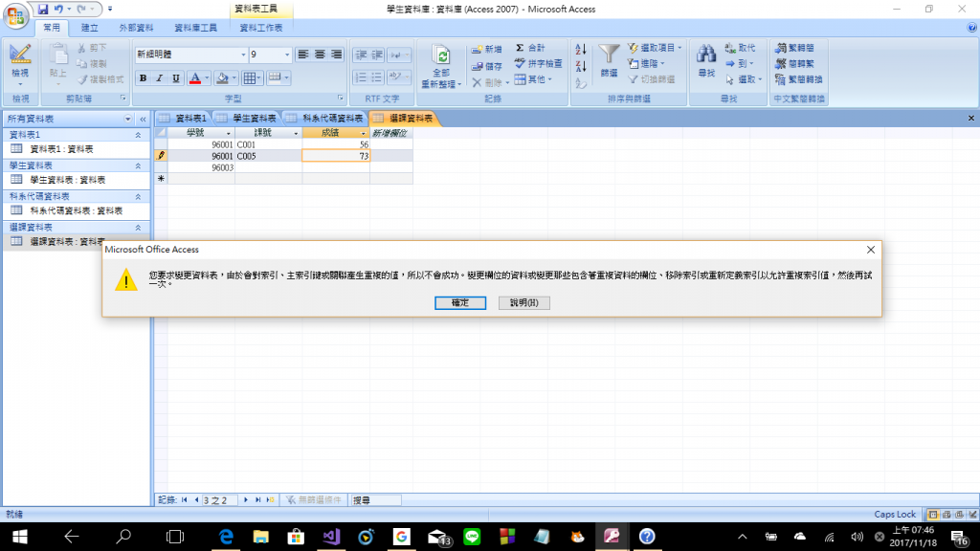The image size is (980, 551).
Task: Open Windows Start menu
Action: tap(20, 537)
